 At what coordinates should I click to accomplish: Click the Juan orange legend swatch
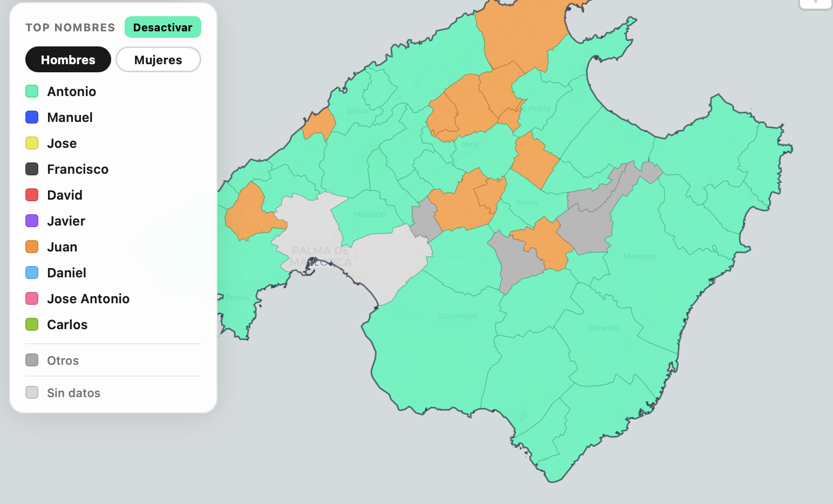[x=32, y=247]
